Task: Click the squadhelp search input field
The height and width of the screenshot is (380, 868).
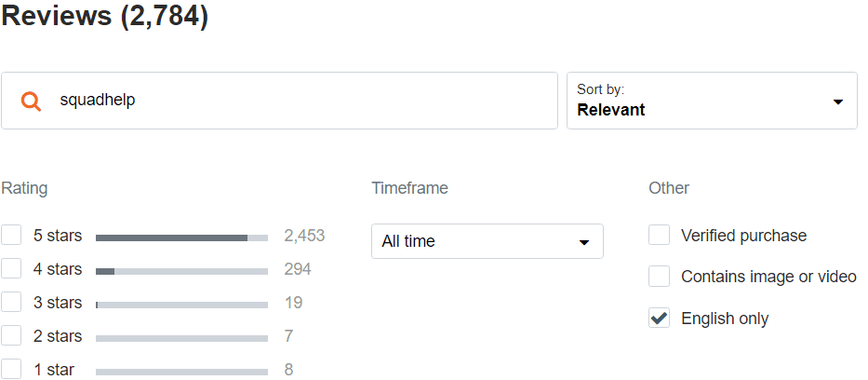Action: pos(279,101)
